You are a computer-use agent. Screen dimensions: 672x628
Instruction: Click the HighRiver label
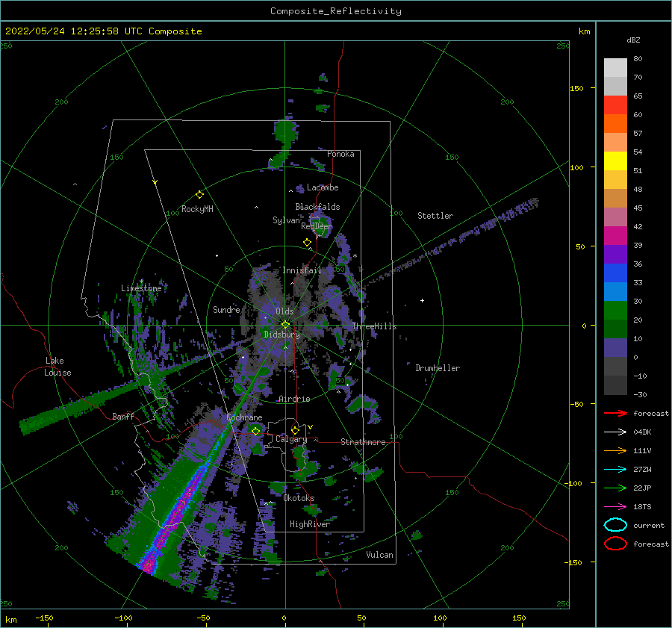coord(310,524)
